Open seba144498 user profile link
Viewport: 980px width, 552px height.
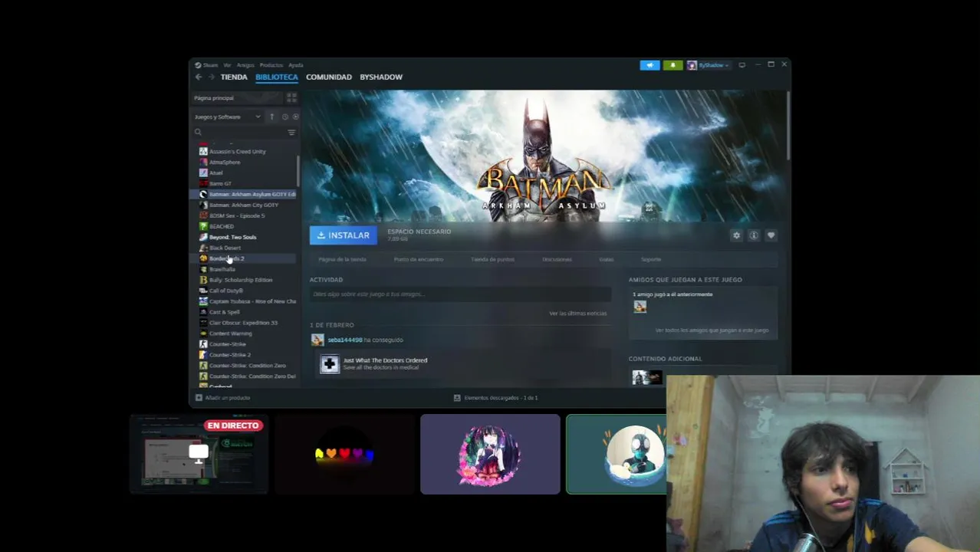[344, 340]
